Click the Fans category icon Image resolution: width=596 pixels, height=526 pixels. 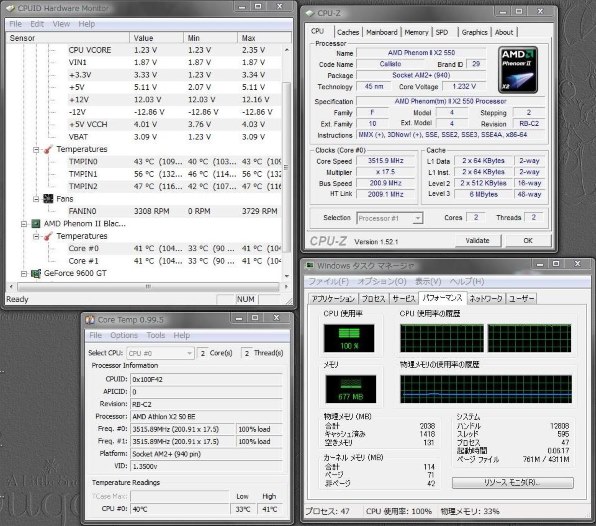pyautogui.click(x=48, y=199)
